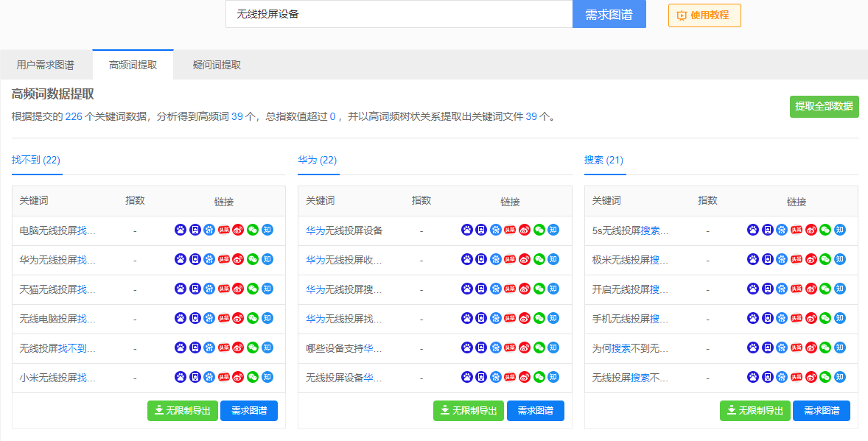868x441 pixels.
Task: Open Weibo icon in 哪些设备支持华… row
Action: click(x=525, y=347)
